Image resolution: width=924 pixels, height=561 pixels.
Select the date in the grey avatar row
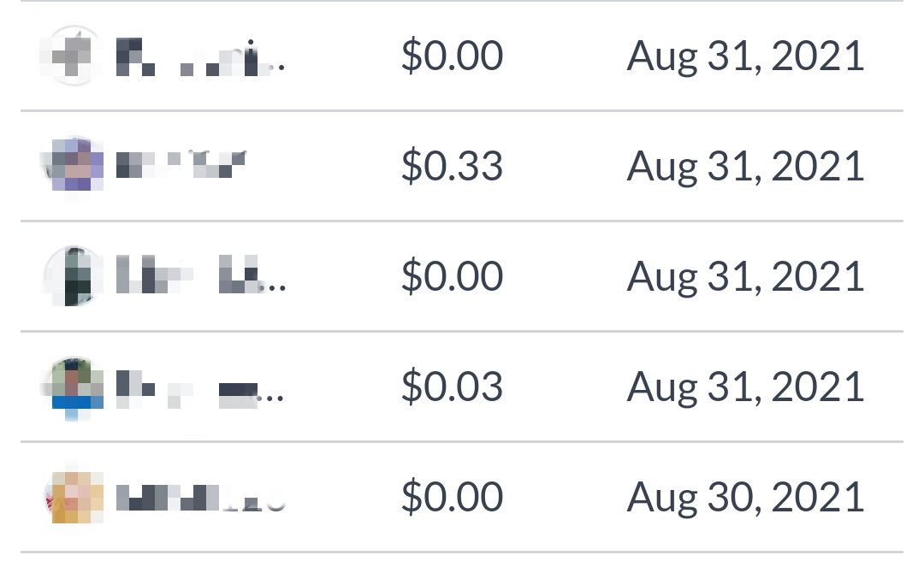point(745,56)
